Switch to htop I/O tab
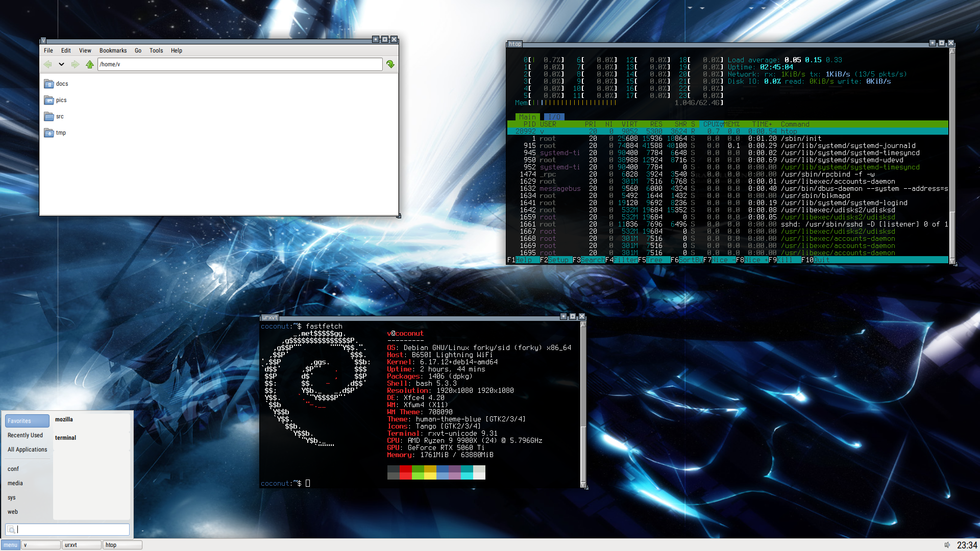The height and width of the screenshot is (551, 980). pos(554,117)
